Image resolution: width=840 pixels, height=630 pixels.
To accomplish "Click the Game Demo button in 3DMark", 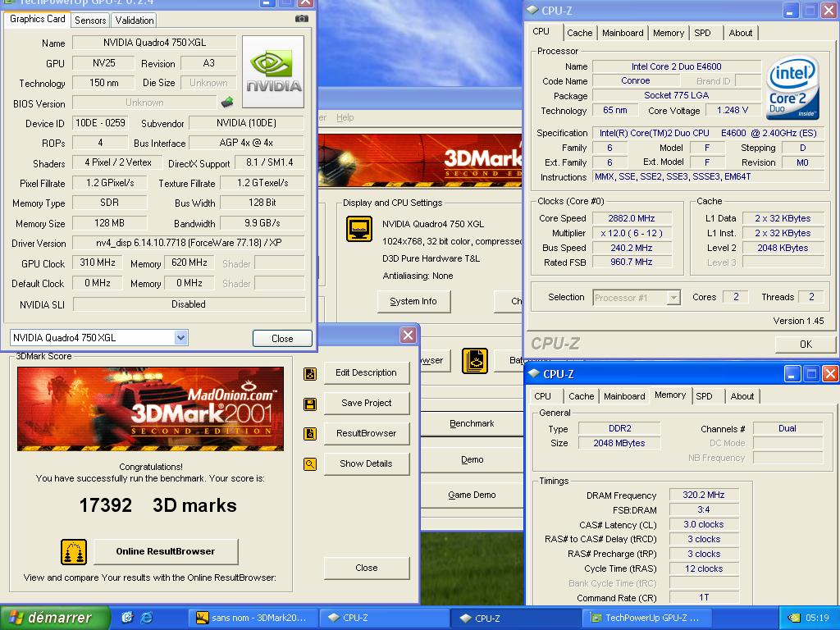I will tap(472, 495).
